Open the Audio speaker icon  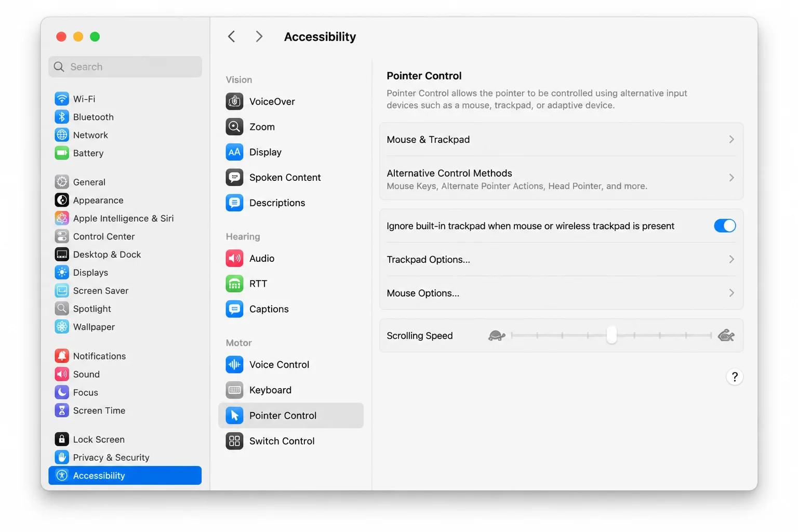click(x=234, y=258)
